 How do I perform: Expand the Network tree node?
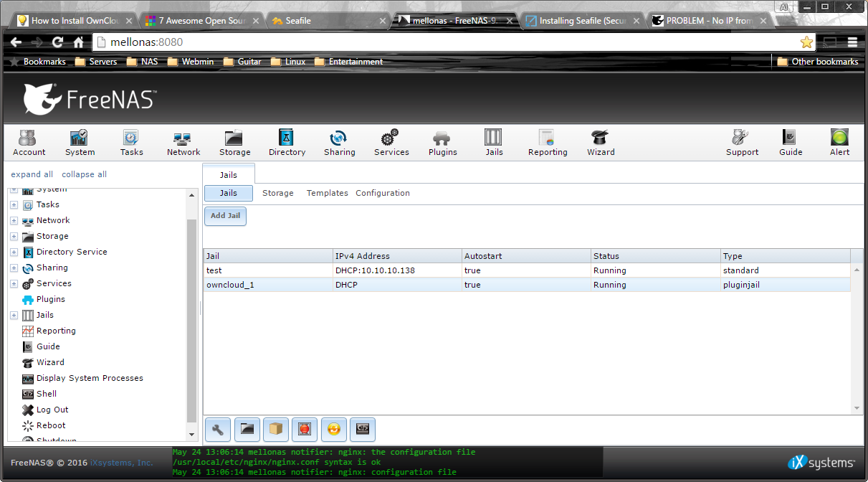(x=14, y=221)
